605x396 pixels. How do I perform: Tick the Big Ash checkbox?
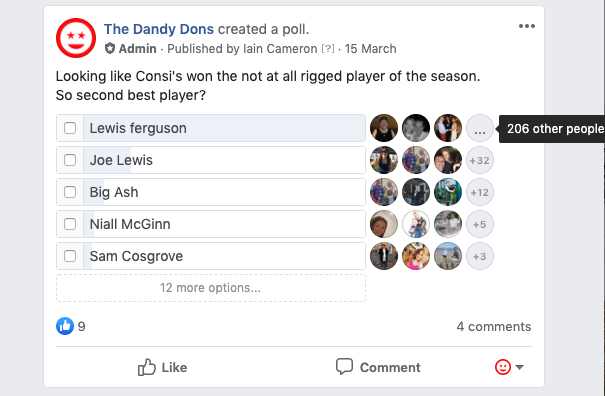(x=70, y=192)
